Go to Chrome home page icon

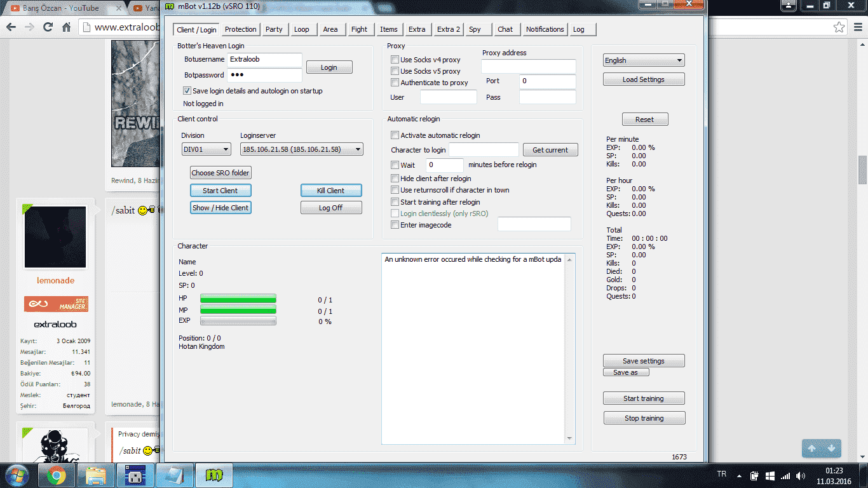point(66,27)
